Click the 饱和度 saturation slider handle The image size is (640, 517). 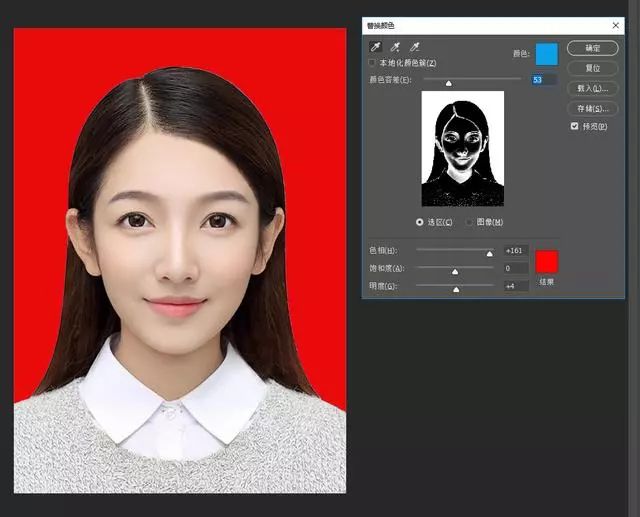click(455, 271)
